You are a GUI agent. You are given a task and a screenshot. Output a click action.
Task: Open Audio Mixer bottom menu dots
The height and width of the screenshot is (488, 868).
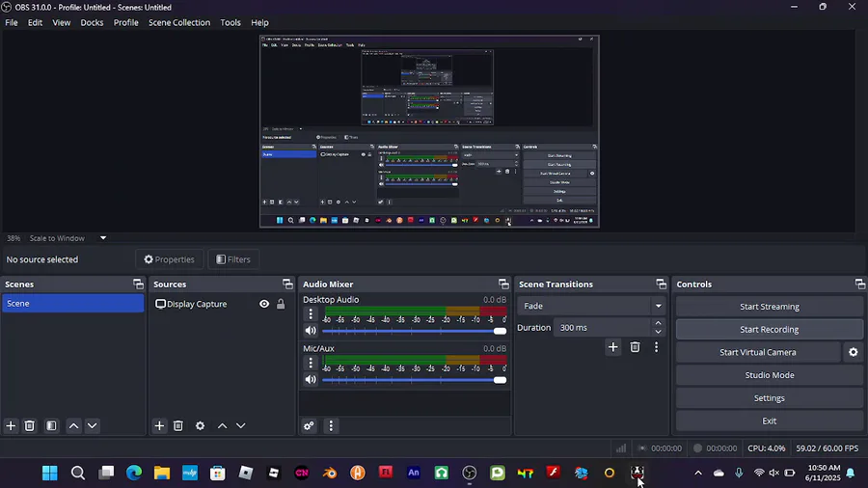click(x=331, y=425)
